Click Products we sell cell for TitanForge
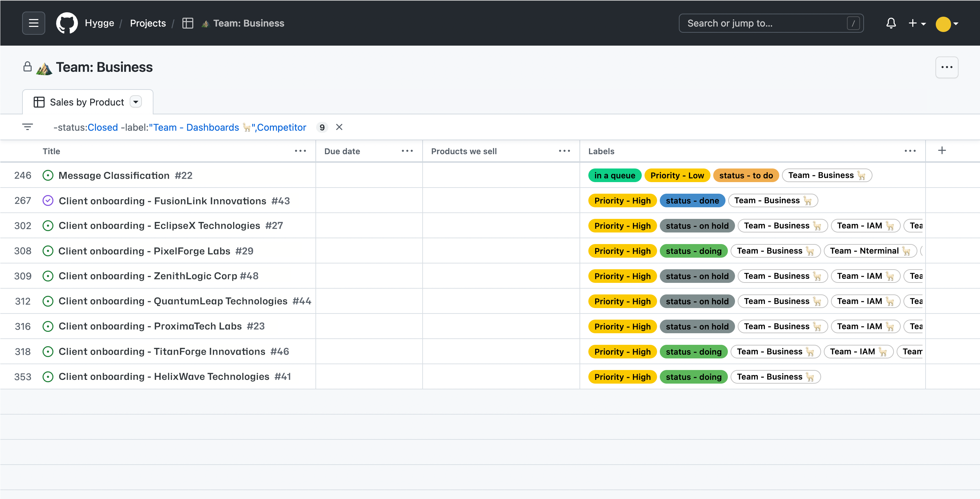The image size is (980, 499). pos(501,351)
